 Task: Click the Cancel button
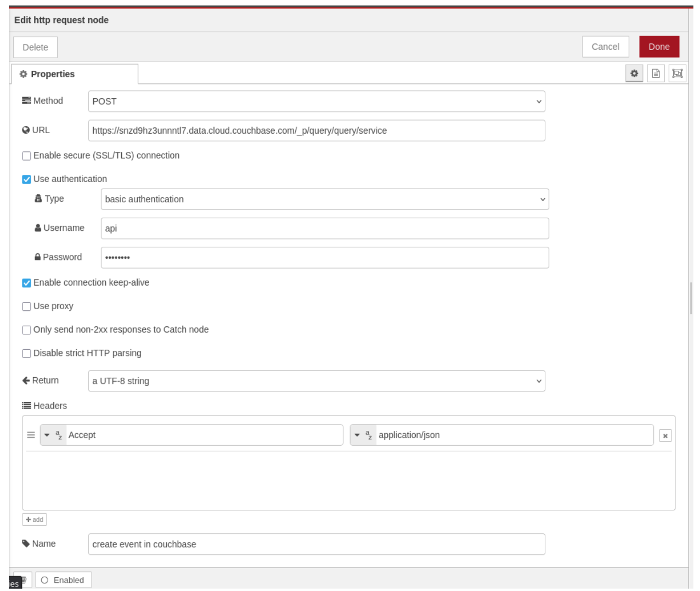[605, 47]
